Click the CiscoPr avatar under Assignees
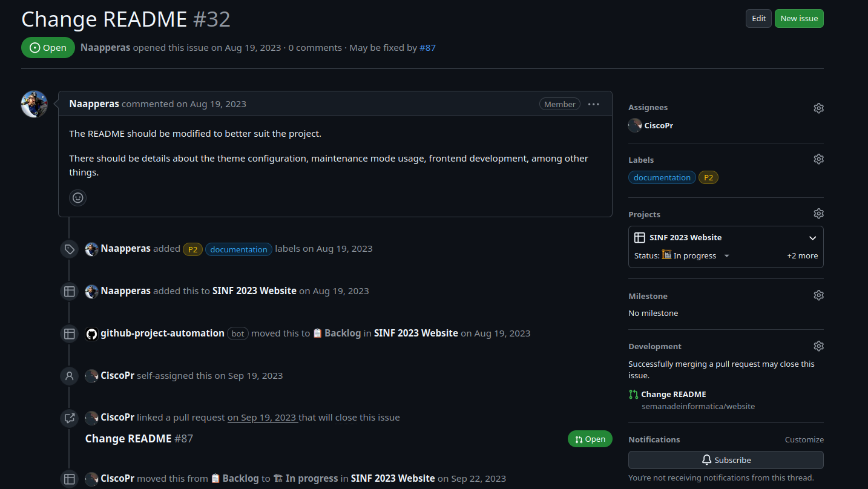This screenshot has width=868, height=489. 635,125
